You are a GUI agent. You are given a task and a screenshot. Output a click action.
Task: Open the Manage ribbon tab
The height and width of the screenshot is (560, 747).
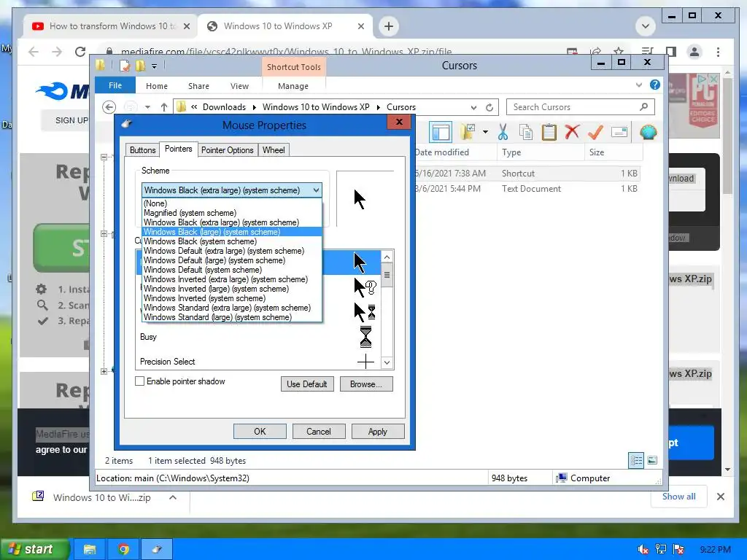[293, 86]
